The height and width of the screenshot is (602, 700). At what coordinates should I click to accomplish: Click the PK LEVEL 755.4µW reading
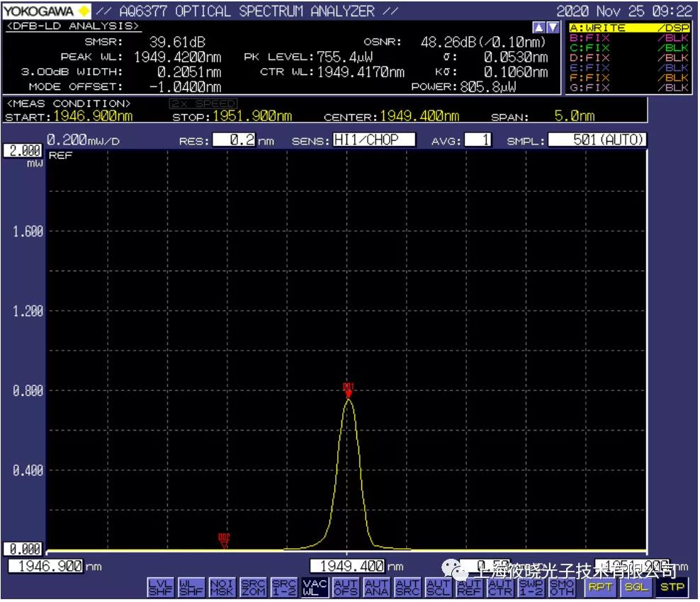(344, 57)
